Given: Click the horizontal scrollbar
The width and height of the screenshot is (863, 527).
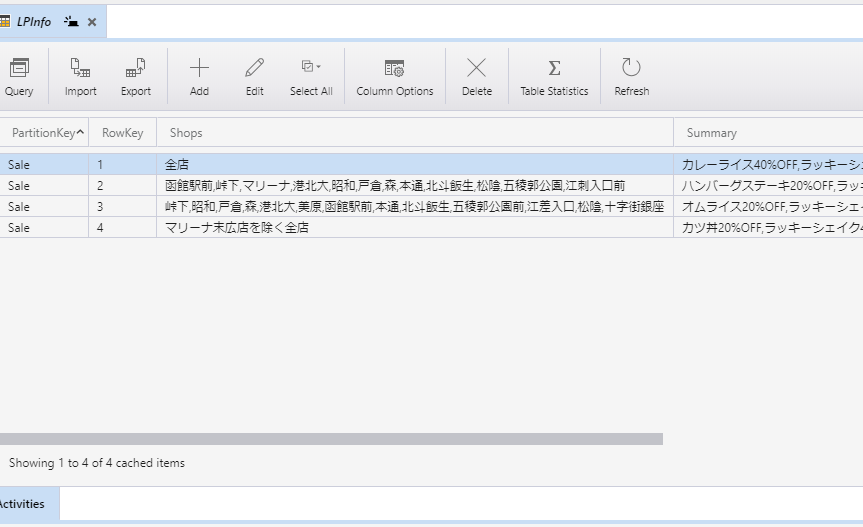Looking at the screenshot, I should click(330, 439).
